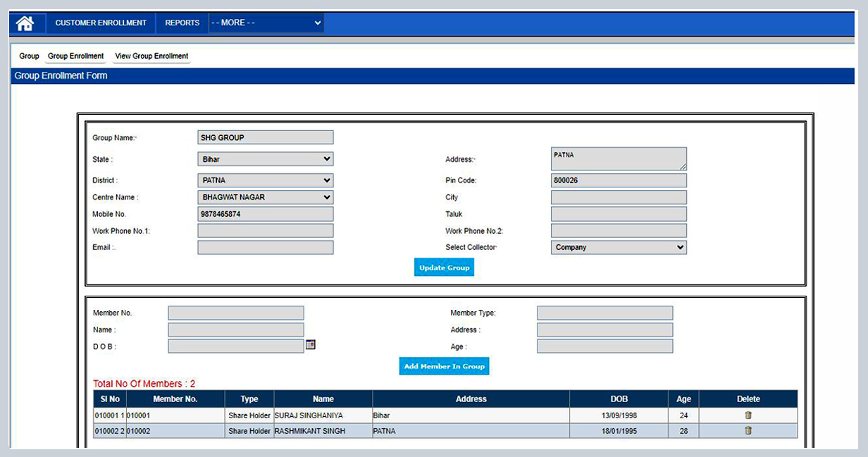Click the Member Name input field
868x457 pixels.
pos(235,329)
